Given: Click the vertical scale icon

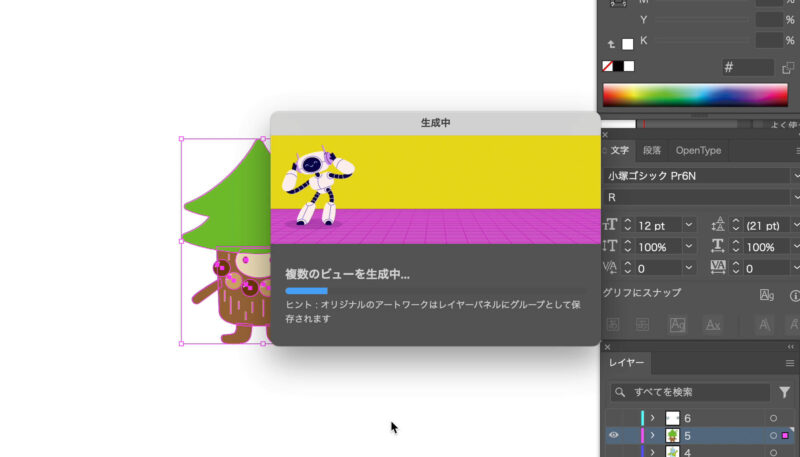Looking at the screenshot, I should pyautogui.click(x=610, y=246).
